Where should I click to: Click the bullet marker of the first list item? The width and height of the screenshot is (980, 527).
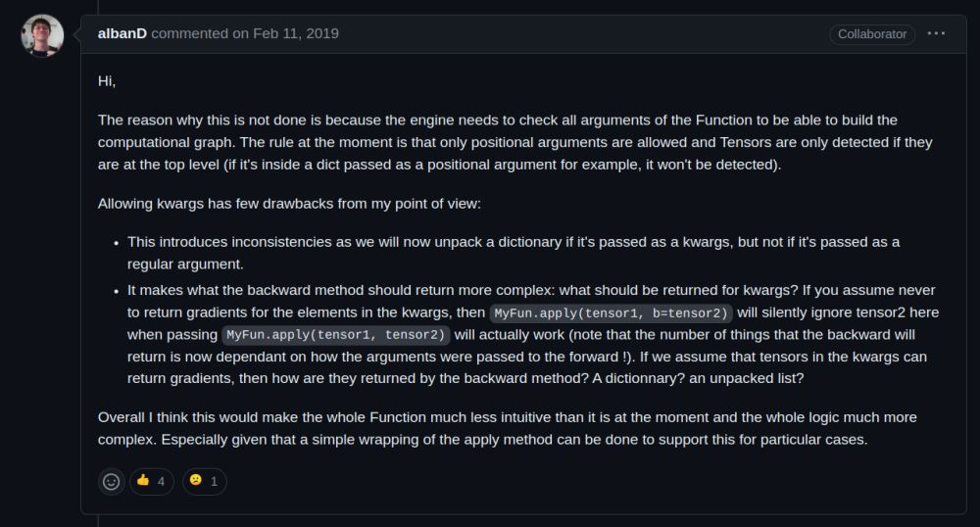coord(117,243)
